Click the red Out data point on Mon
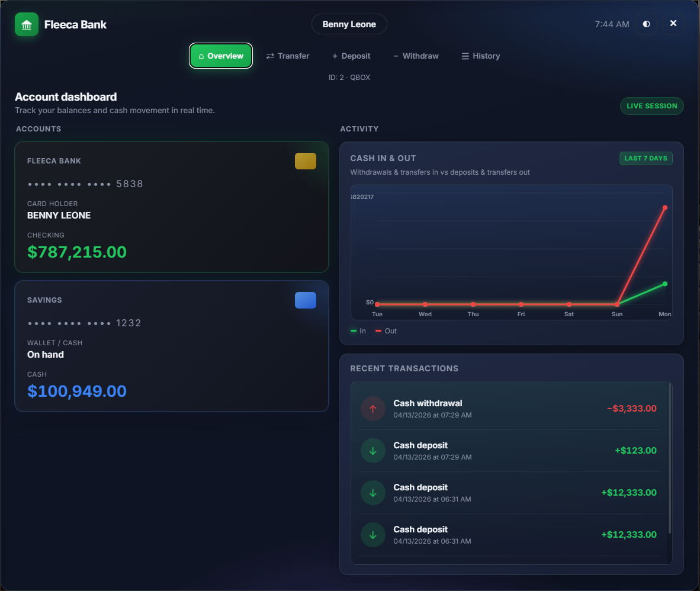Image resolution: width=700 pixels, height=591 pixels. (664, 208)
